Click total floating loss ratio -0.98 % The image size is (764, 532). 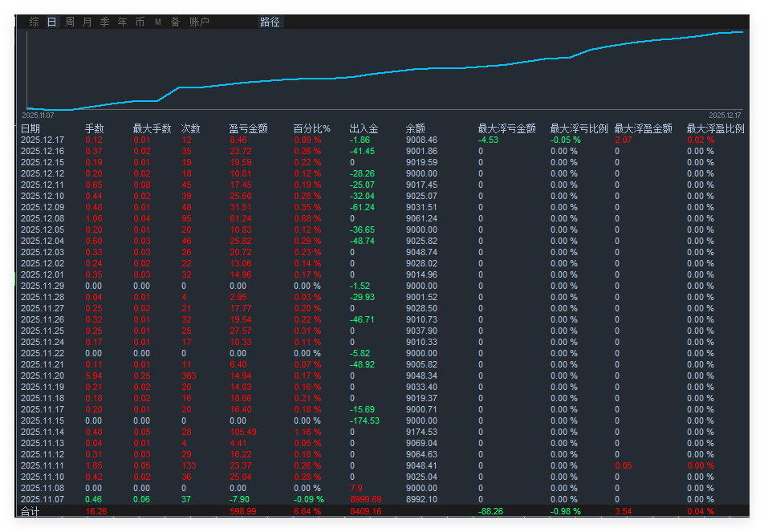(x=565, y=512)
